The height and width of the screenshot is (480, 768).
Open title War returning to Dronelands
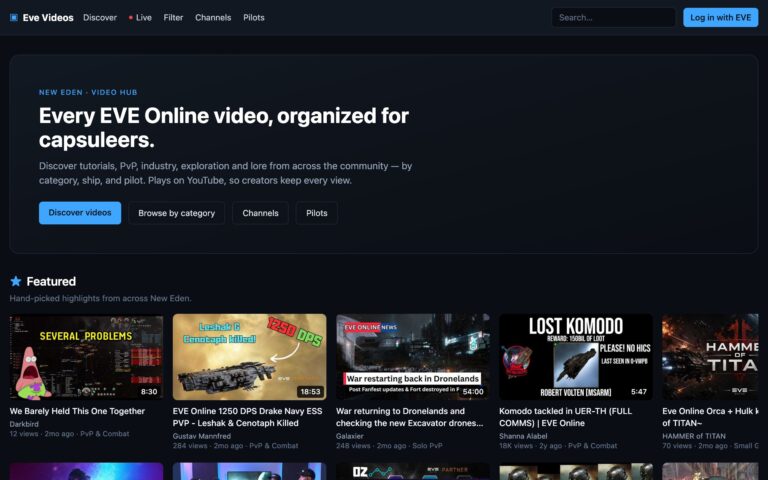coord(409,417)
